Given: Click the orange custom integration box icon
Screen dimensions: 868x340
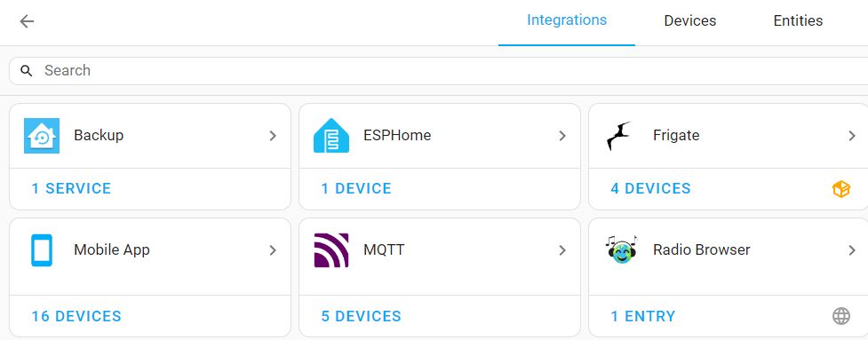Looking at the screenshot, I should click(x=840, y=189).
